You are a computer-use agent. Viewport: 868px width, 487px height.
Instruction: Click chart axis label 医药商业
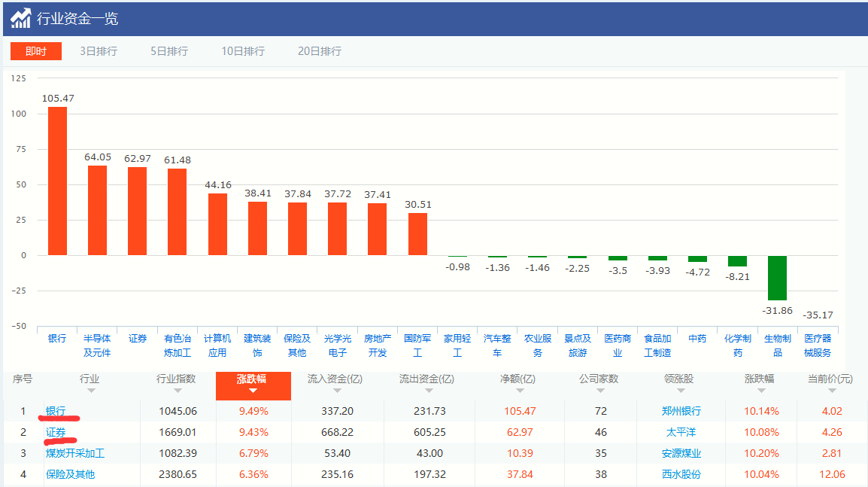618,345
